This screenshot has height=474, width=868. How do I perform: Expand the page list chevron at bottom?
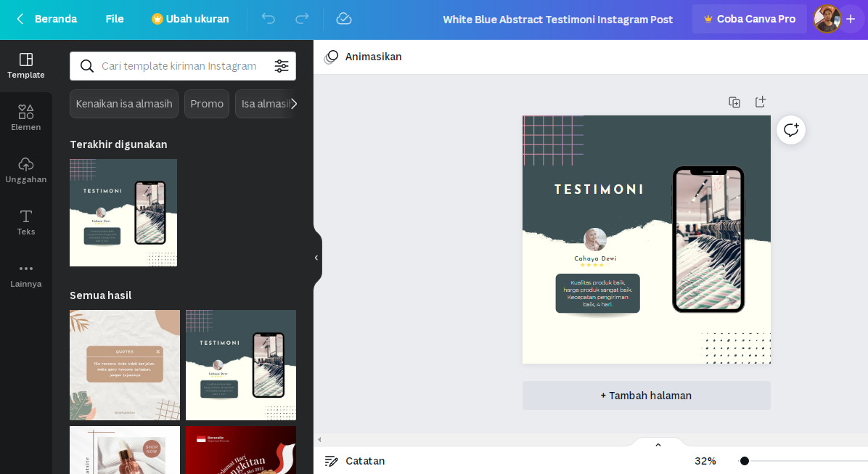pos(658,445)
